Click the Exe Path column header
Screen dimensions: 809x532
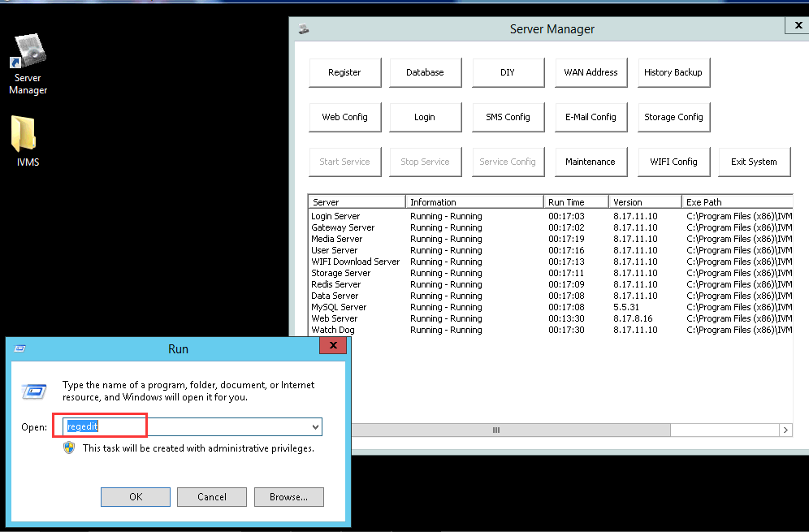pos(737,201)
